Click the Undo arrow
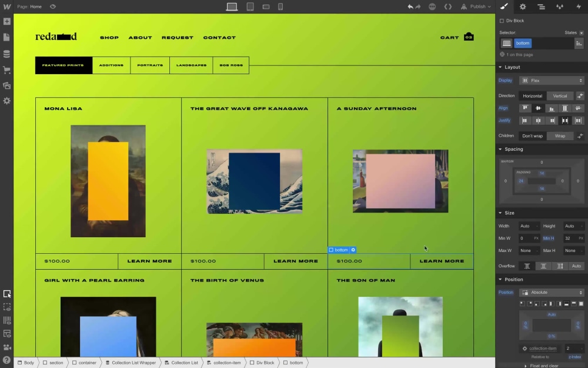 410,6
